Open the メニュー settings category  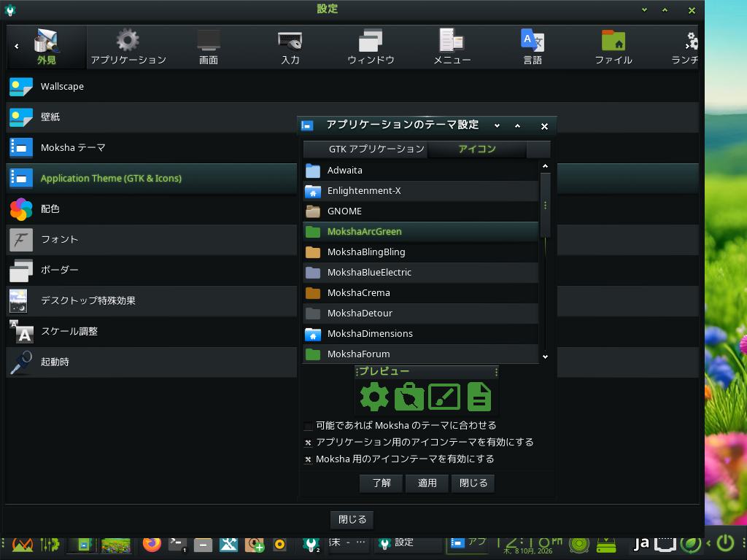452,47
